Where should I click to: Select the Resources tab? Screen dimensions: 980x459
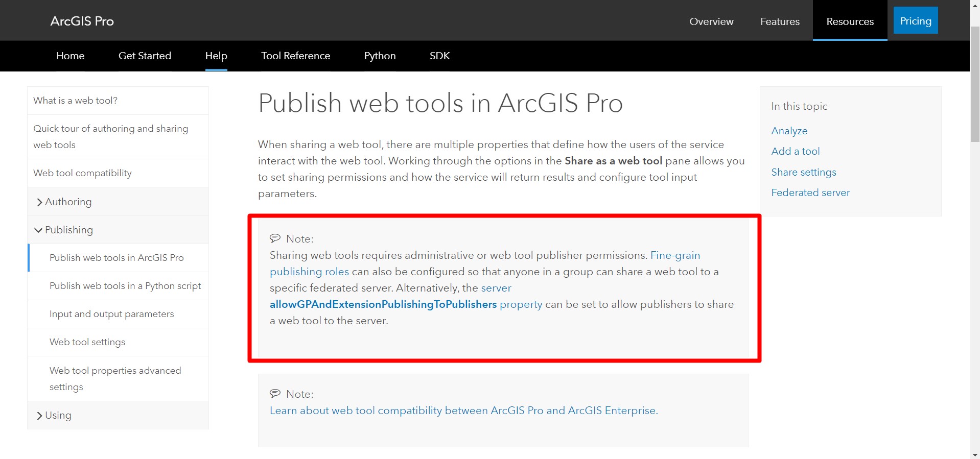[x=850, y=21]
